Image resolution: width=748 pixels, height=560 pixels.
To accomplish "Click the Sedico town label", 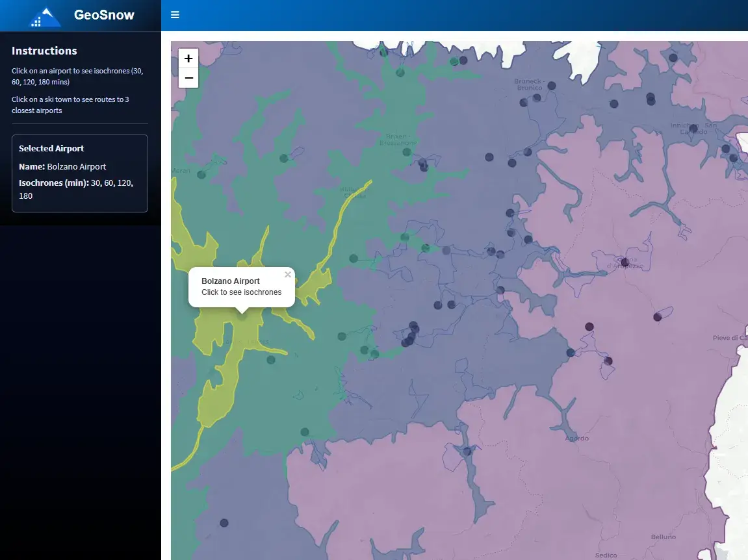I will (607, 555).
